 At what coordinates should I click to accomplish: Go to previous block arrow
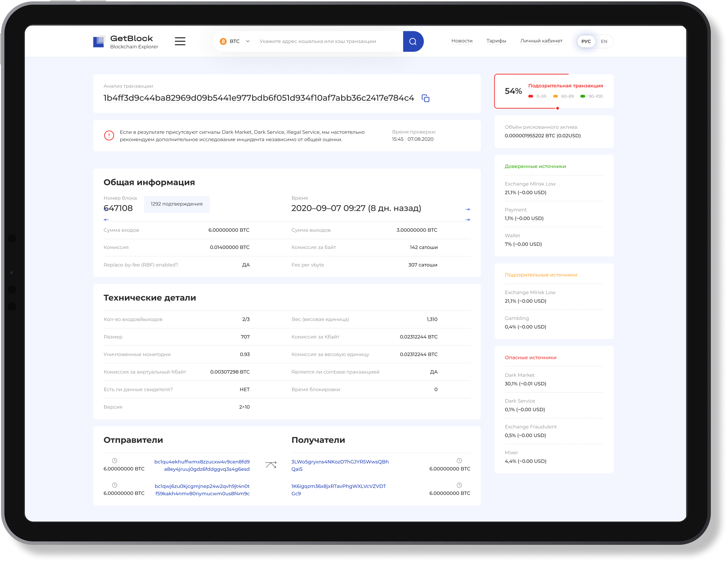(x=106, y=220)
